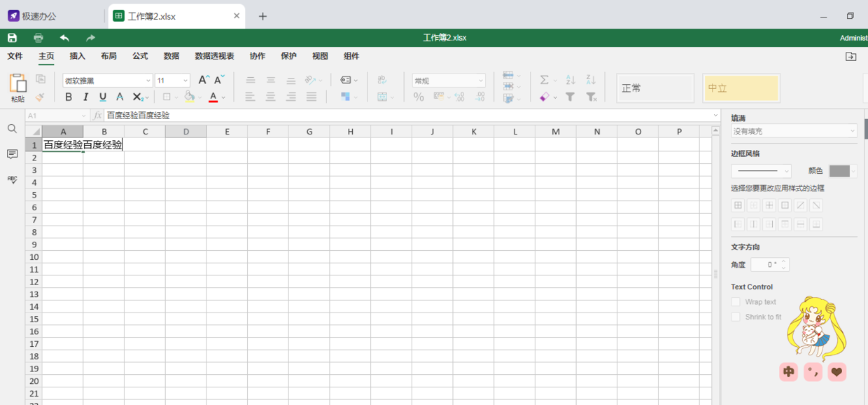The width and height of the screenshot is (868, 405).
Task: Switch to the 公式 ribbon tab
Action: (140, 56)
